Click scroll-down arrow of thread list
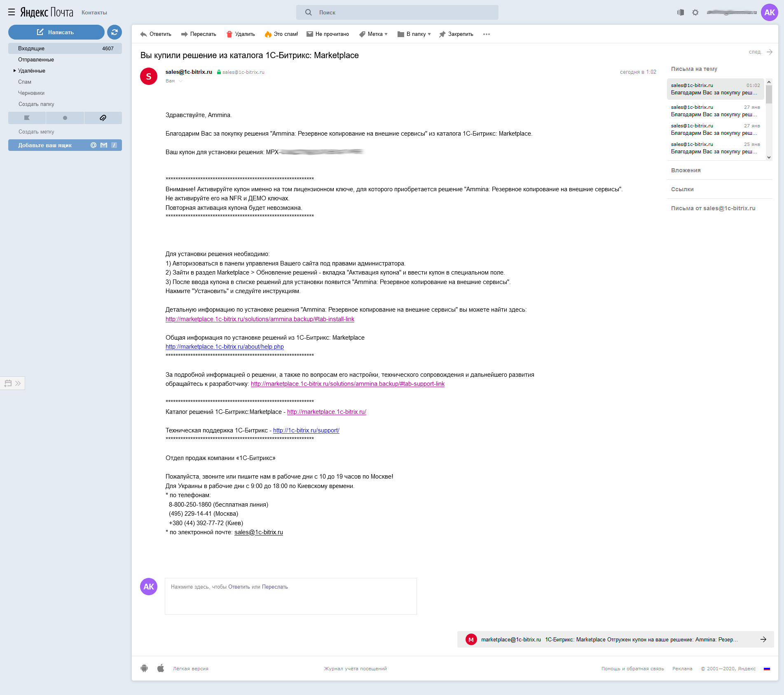The image size is (784, 695). pyautogui.click(x=769, y=157)
